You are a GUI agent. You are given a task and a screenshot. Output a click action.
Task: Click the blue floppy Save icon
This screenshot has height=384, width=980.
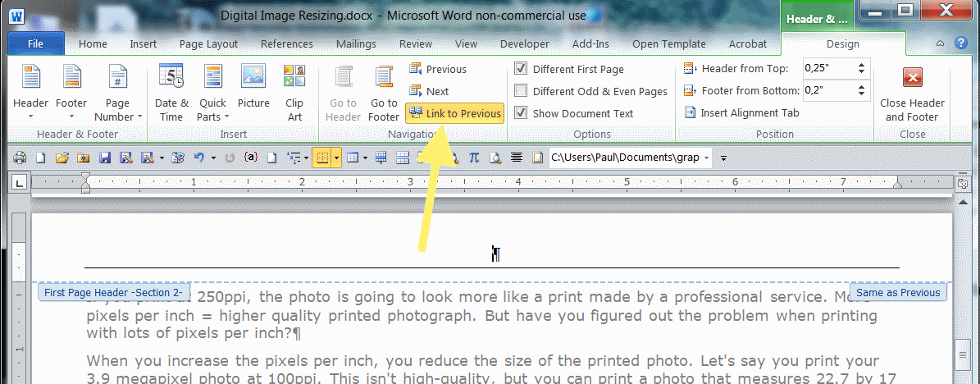(105, 158)
